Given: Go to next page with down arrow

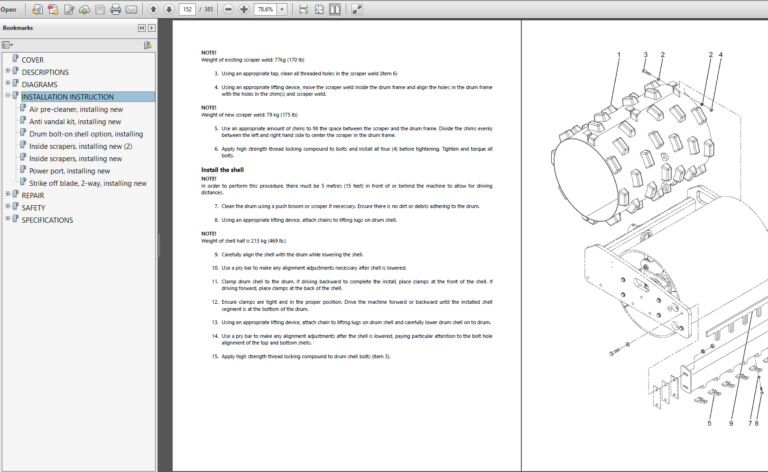Looking at the screenshot, I should click(x=169, y=9).
